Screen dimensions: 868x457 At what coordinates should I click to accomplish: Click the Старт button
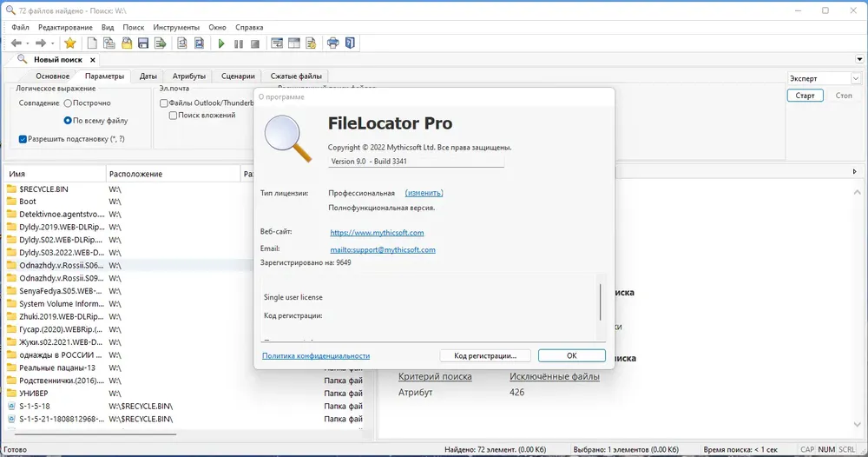pyautogui.click(x=805, y=96)
